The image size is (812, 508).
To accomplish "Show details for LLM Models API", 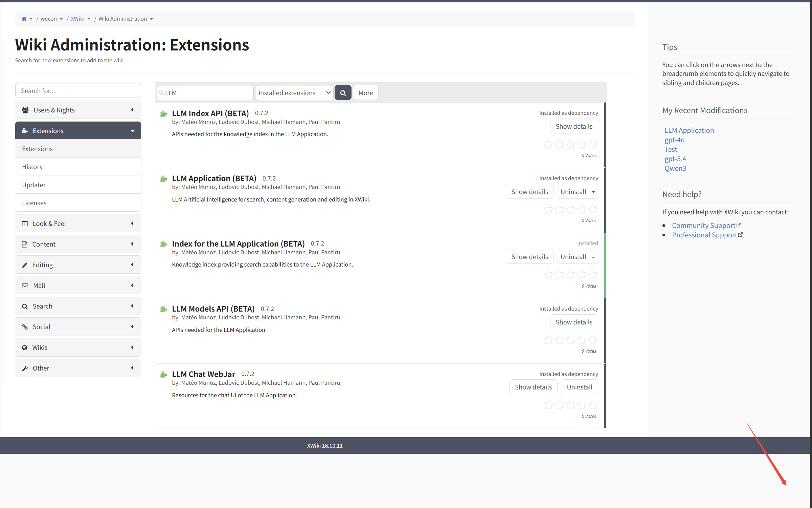I will 574,322.
